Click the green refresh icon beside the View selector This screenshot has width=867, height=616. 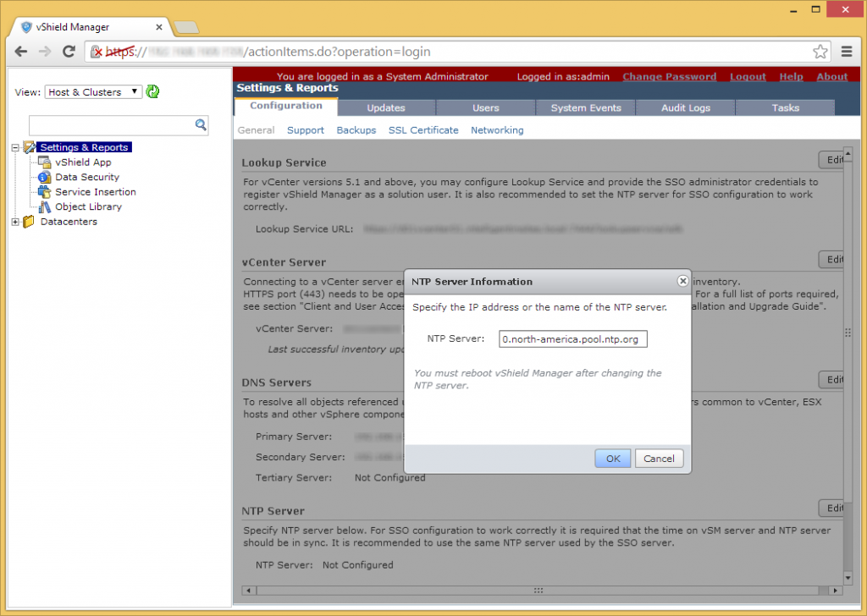pyautogui.click(x=152, y=91)
